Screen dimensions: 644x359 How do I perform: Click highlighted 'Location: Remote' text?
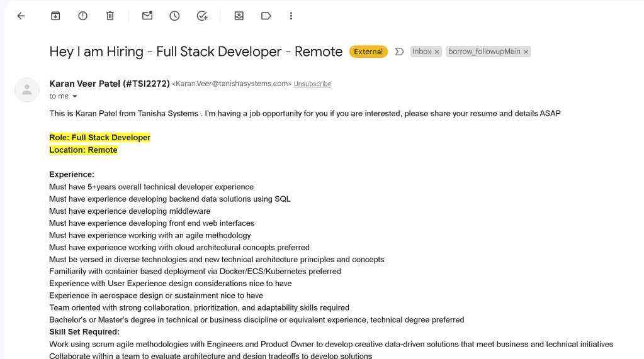[x=83, y=150]
